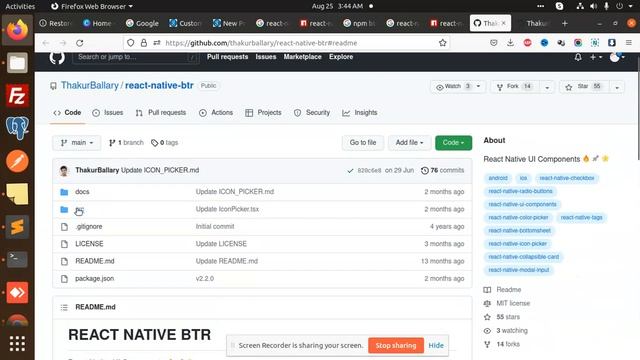Open the GitHub home logo
Viewport: 640px width, 360px height.
point(57,57)
